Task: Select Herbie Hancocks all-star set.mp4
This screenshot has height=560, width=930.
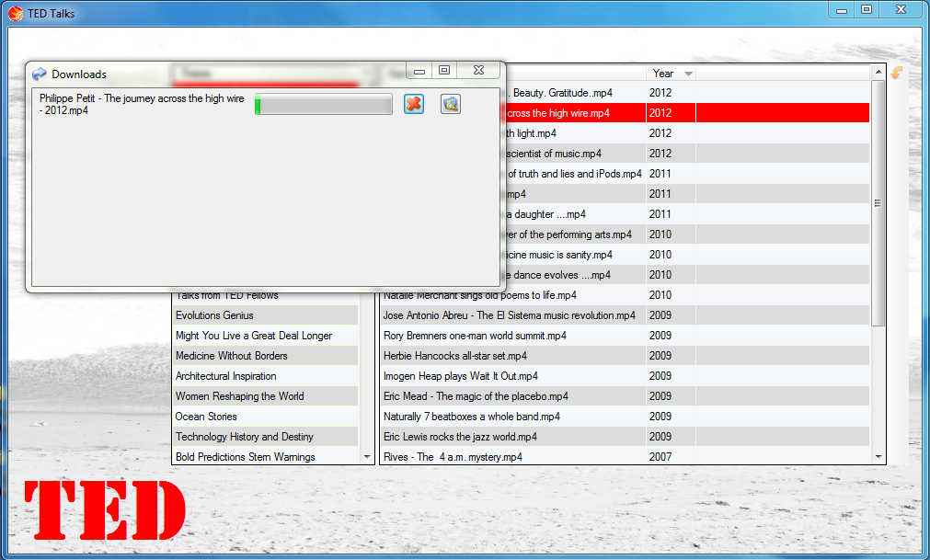Action: coord(626,356)
